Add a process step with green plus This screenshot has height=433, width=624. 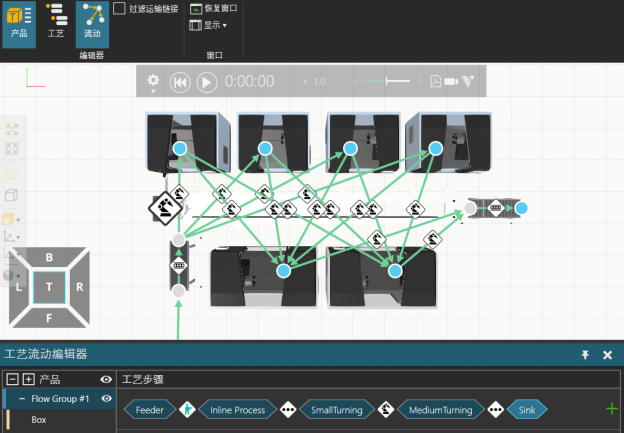pyautogui.click(x=611, y=408)
